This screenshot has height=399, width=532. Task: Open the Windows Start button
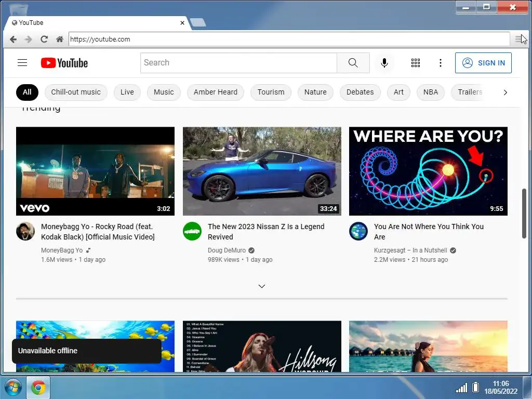pos(13,388)
